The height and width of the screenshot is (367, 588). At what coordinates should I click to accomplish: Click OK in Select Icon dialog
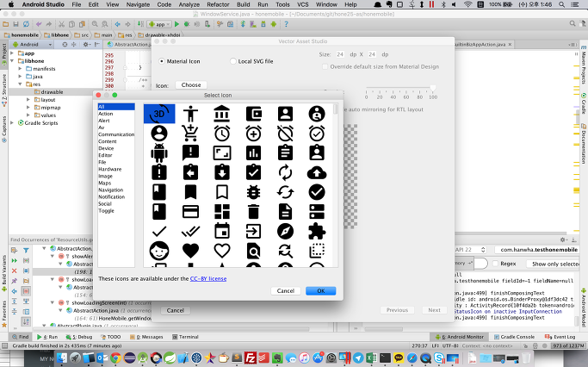(320, 291)
